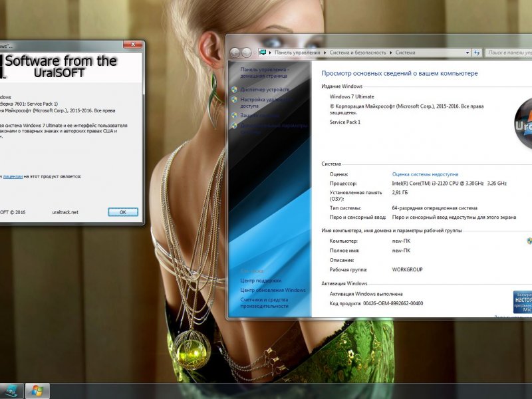The image size is (532, 399).
Task: Click the genuine Microsoft software badge
Action: pyautogui.click(x=523, y=302)
